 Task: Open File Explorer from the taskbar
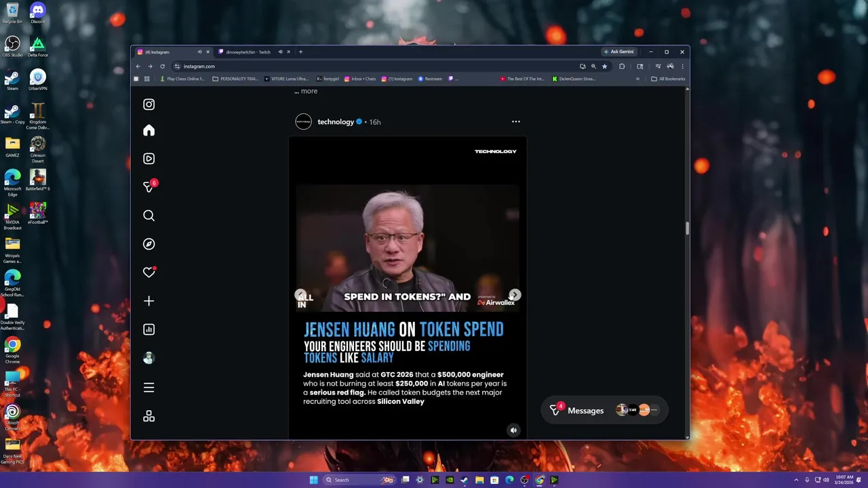[479, 480]
